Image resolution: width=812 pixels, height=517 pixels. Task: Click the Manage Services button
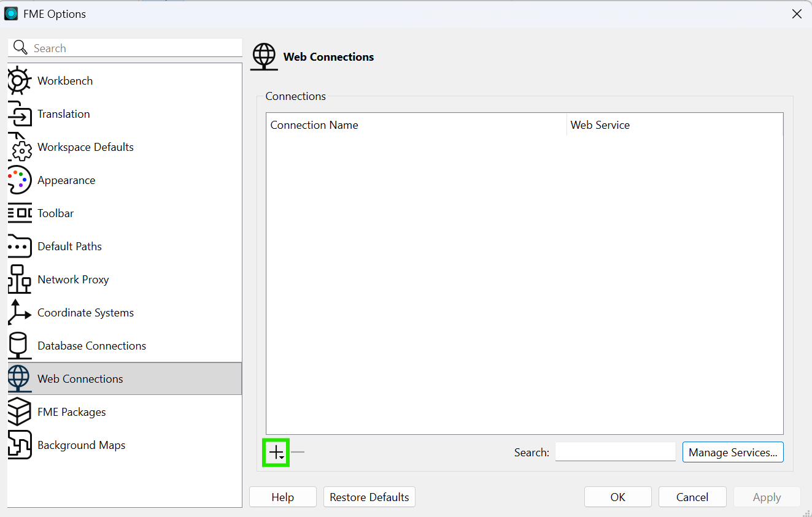click(x=733, y=453)
